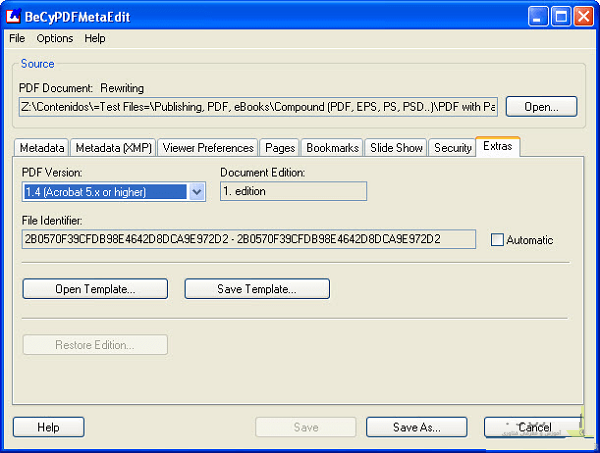Viewport: 600px width, 453px height.
Task: Click the Help button at bottom left
Action: (x=48, y=427)
